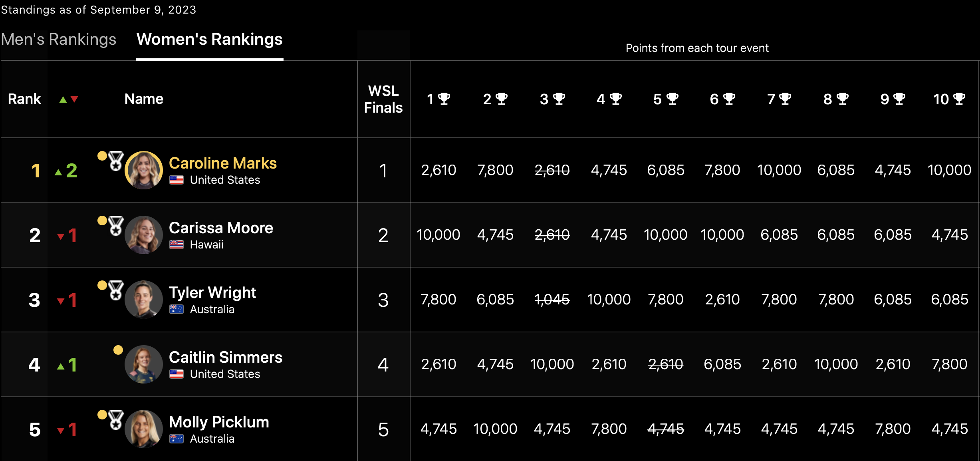Click trophy icon for event 4 column
Screen dimensions: 980x461
coord(616,99)
